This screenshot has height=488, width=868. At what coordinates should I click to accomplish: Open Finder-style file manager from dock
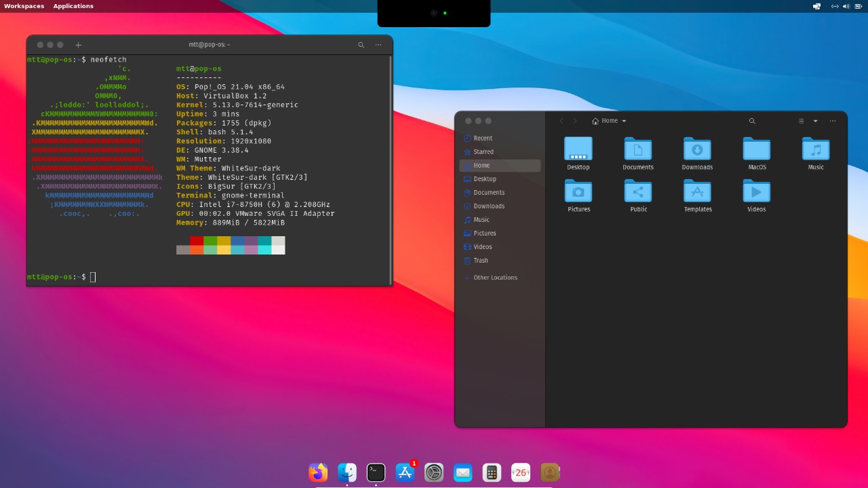pos(347,472)
